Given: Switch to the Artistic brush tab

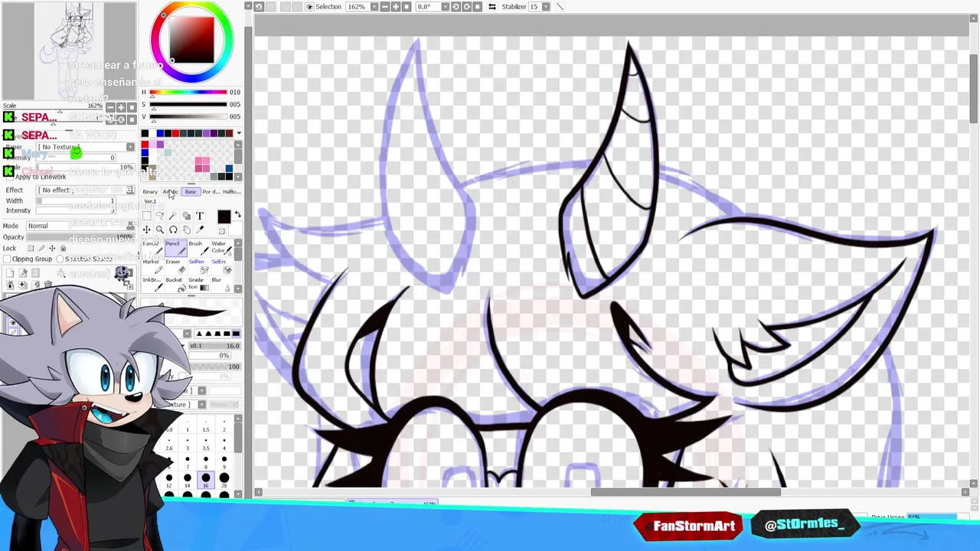Looking at the screenshot, I should coord(170,192).
